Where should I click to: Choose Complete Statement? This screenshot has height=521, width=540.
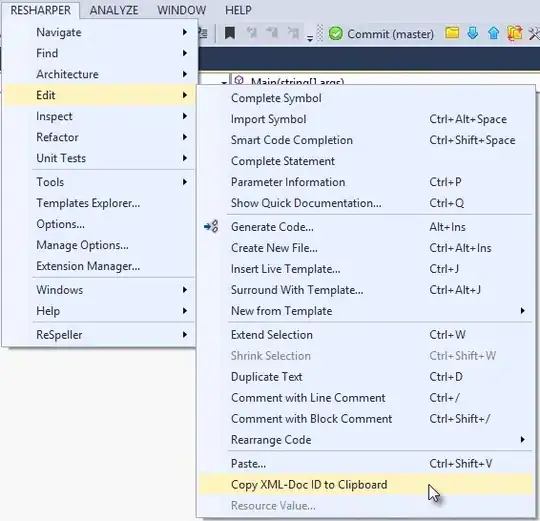point(366,161)
